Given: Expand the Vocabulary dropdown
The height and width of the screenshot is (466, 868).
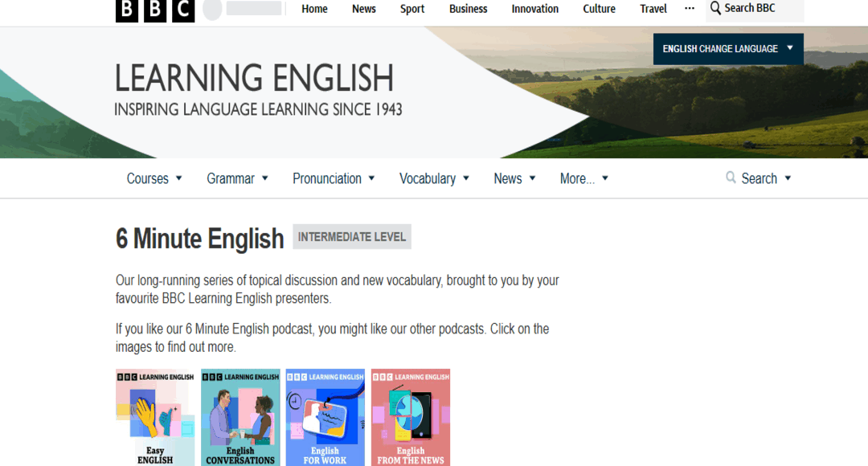Looking at the screenshot, I should pyautogui.click(x=434, y=178).
